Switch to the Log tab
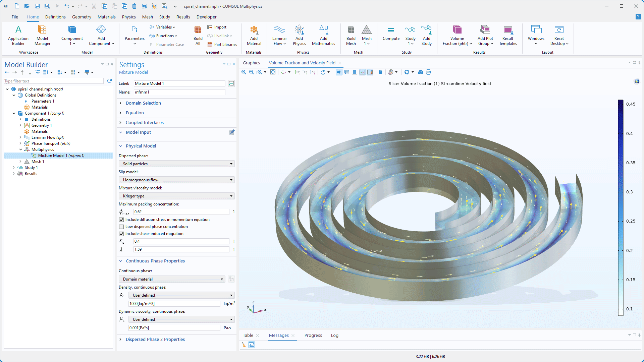The width and height of the screenshot is (644, 362). click(334, 335)
